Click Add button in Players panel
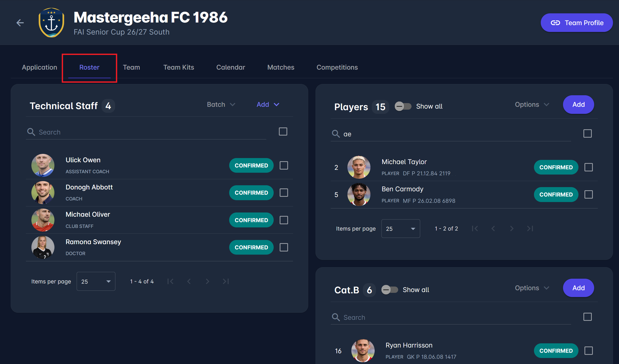This screenshot has width=619, height=364. tap(578, 104)
